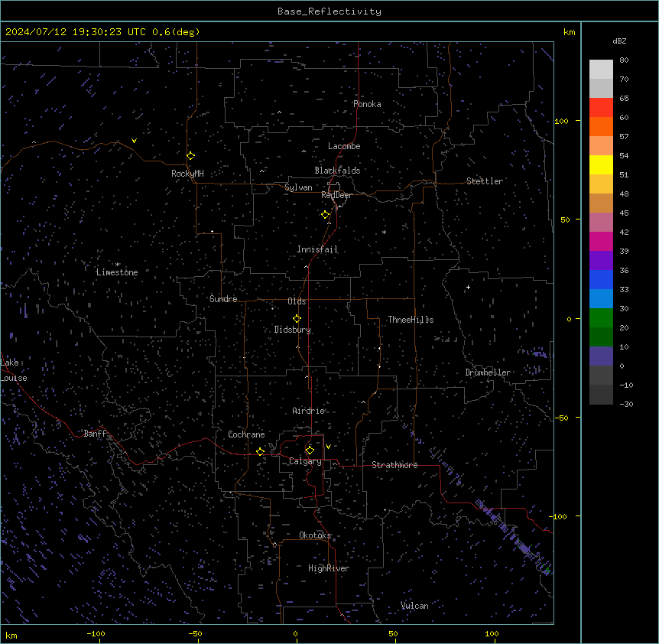Pick the dark gray -10 dBZ legend swatch

click(601, 395)
